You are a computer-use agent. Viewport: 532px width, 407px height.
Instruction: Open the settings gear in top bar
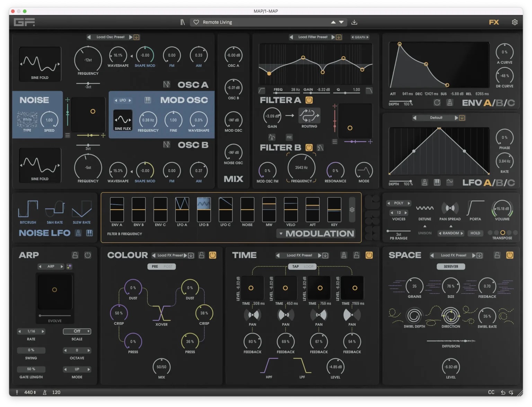pyautogui.click(x=515, y=22)
